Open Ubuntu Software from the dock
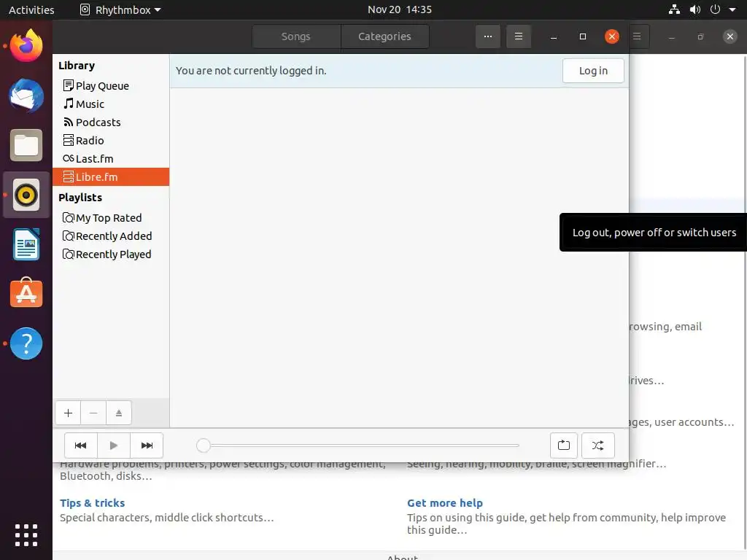 click(26, 294)
